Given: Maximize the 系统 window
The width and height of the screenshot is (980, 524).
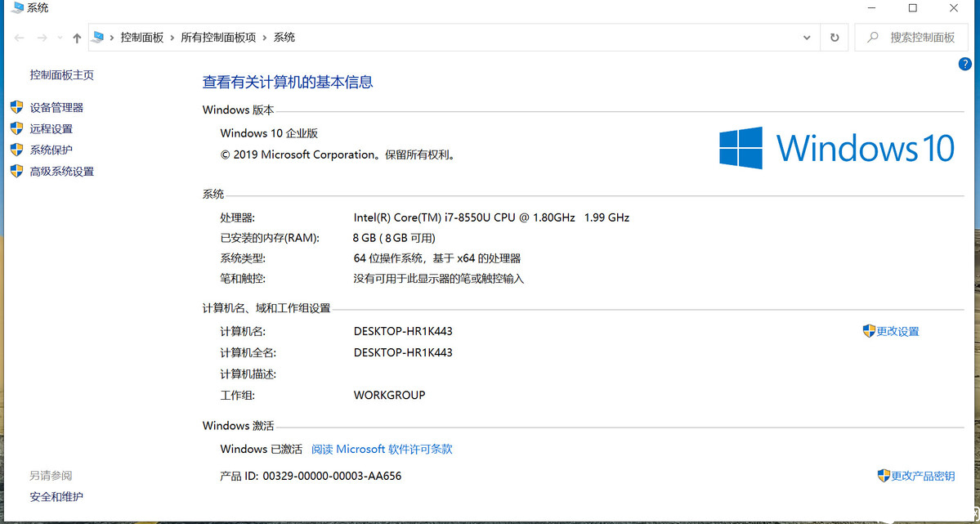Looking at the screenshot, I should (x=912, y=8).
